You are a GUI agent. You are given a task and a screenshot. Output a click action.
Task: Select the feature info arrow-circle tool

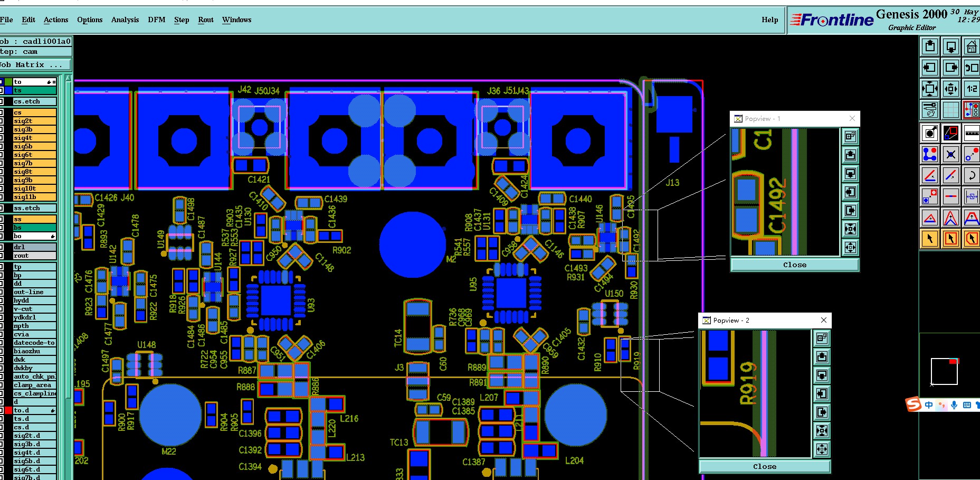pyautogui.click(x=930, y=133)
